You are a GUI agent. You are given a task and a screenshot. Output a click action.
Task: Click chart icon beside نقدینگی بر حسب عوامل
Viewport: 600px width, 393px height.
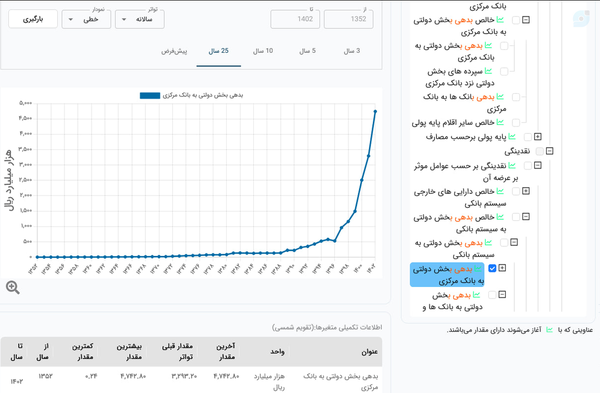pos(512,166)
